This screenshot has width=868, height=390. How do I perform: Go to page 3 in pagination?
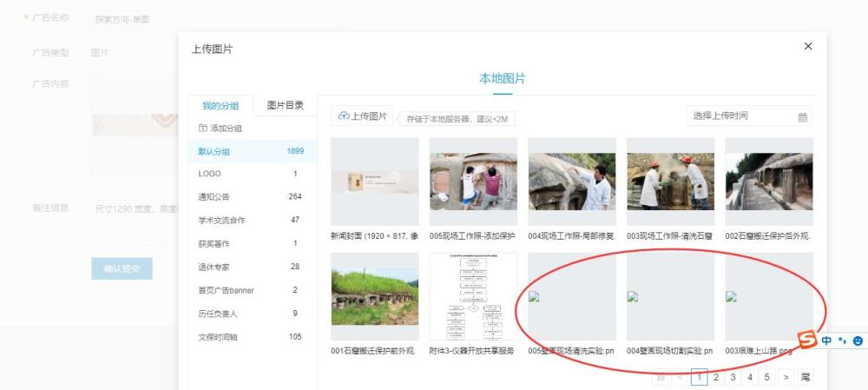(733, 377)
